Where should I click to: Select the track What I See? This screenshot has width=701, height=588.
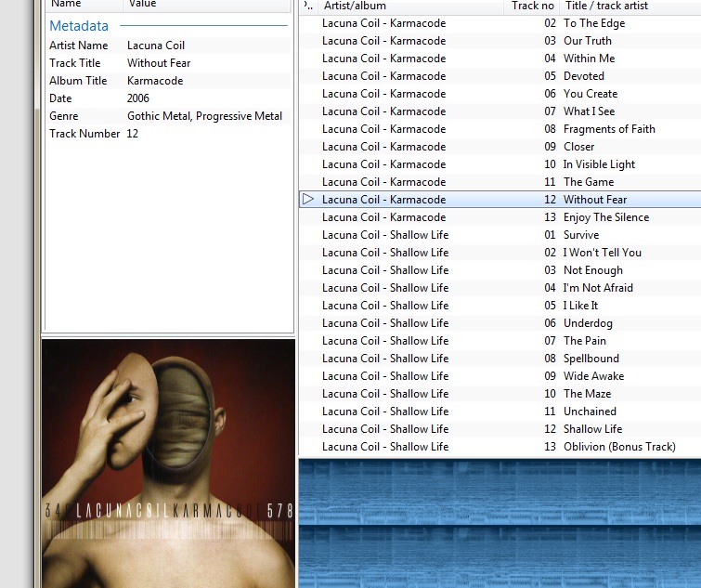[500, 111]
